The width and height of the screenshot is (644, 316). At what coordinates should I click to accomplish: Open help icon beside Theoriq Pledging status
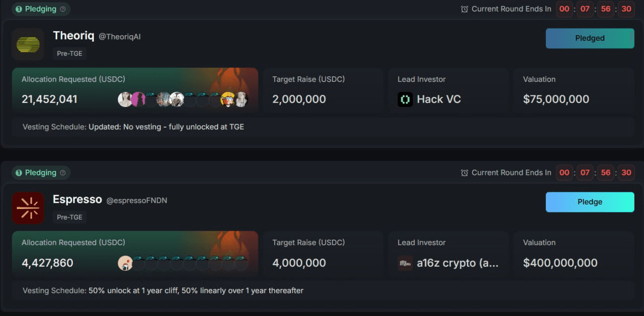(63, 9)
